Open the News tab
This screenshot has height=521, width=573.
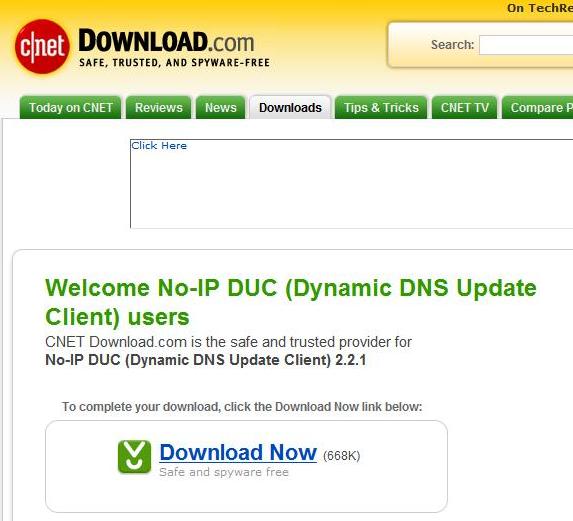coord(220,107)
